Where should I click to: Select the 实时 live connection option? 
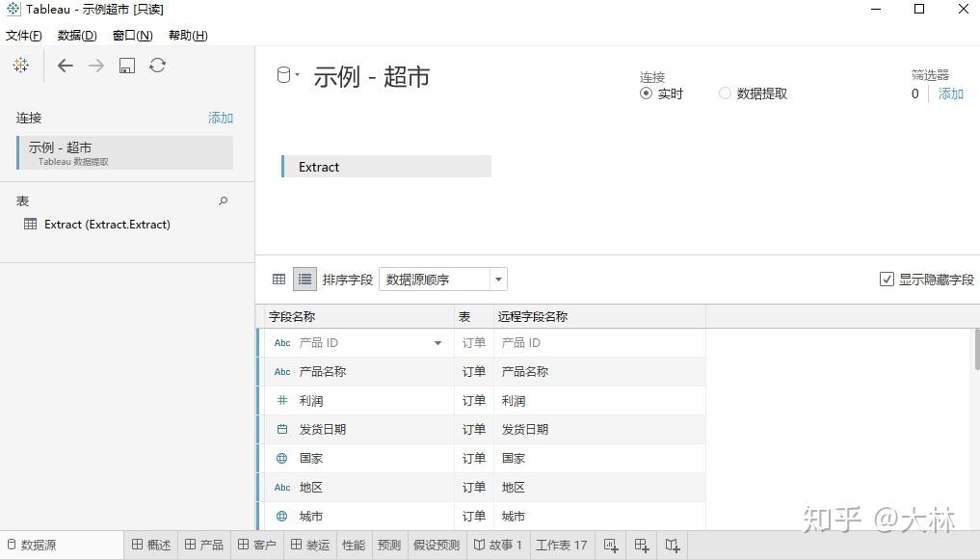[647, 93]
